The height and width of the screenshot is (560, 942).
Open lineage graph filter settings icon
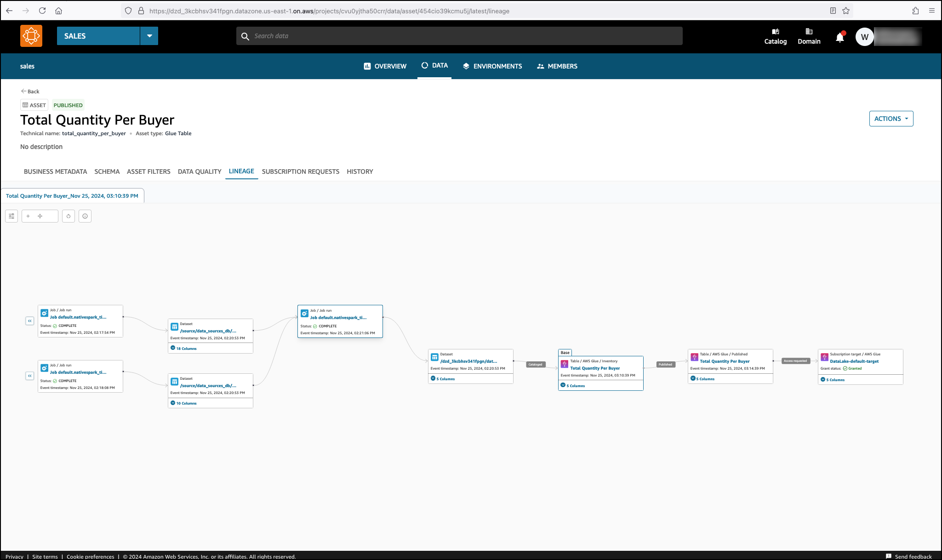11,216
